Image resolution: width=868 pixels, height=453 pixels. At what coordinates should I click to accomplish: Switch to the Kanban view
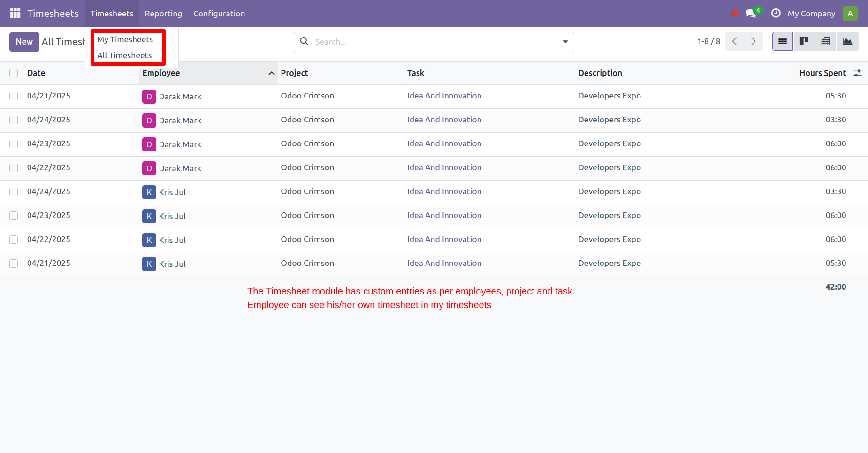804,41
